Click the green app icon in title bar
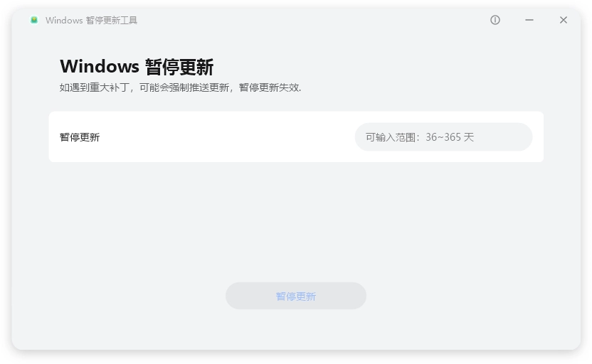 pos(34,20)
